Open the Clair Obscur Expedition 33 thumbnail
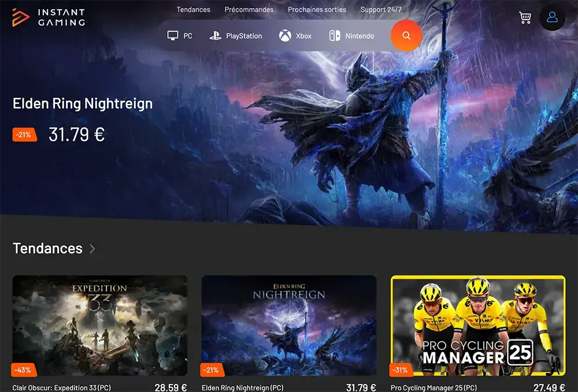 click(100, 326)
